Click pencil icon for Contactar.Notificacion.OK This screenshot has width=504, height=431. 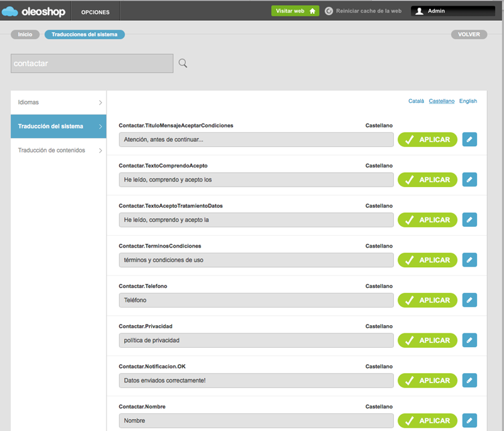469,381
